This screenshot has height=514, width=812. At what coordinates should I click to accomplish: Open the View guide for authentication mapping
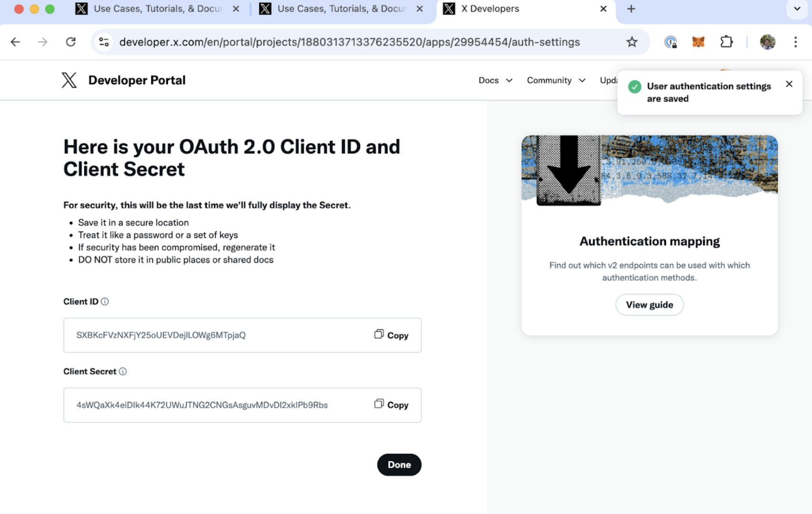(649, 305)
